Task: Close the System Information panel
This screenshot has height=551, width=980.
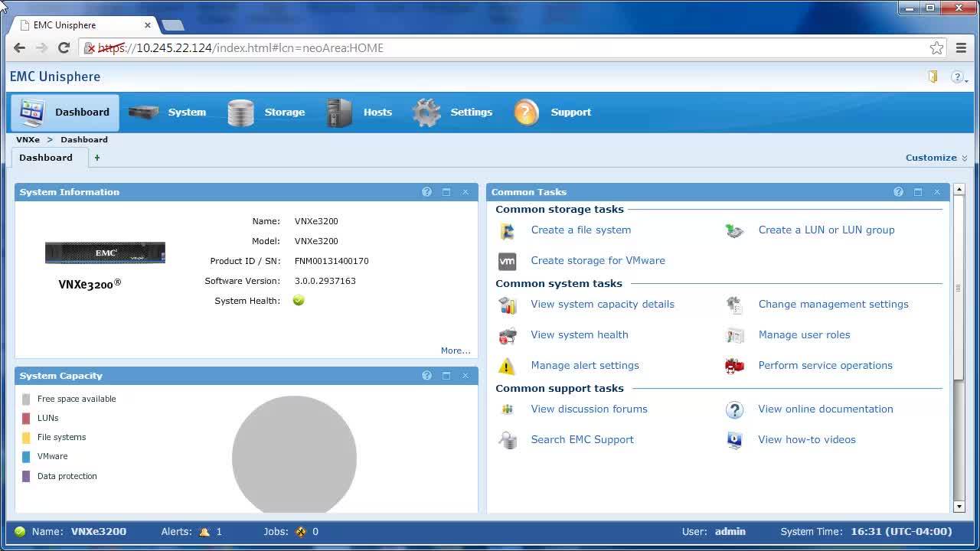Action: click(x=465, y=192)
